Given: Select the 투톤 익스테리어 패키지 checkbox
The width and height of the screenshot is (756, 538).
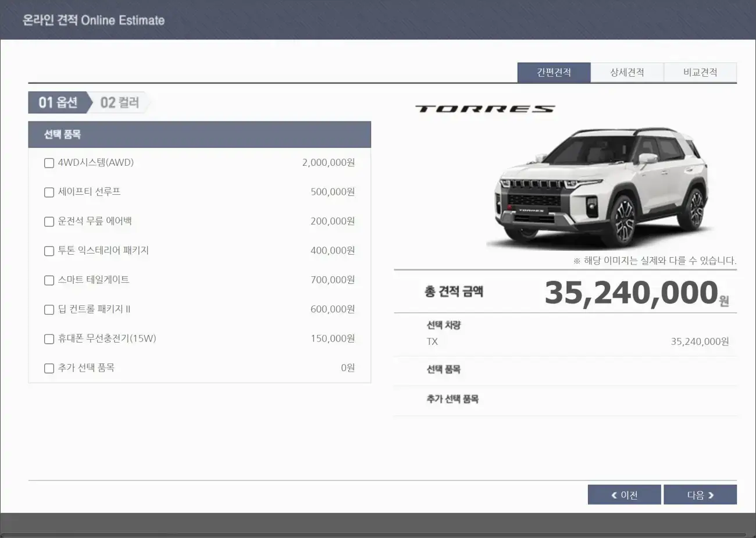Looking at the screenshot, I should [x=49, y=251].
